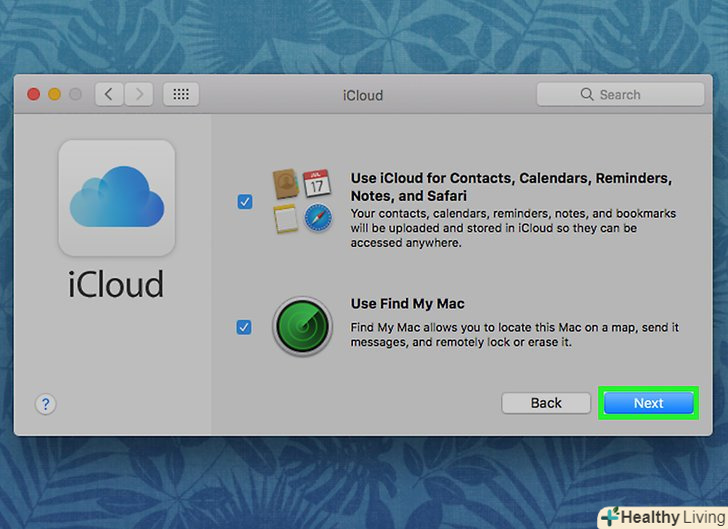Click the 'Use iCloud for Contacts, Calendars' heading
728x529 pixels.
(511, 187)
